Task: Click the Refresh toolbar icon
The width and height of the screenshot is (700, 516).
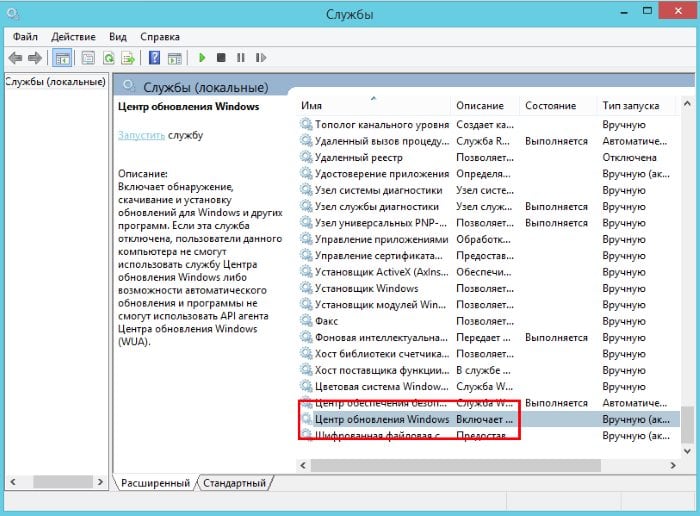Action: 108,58
